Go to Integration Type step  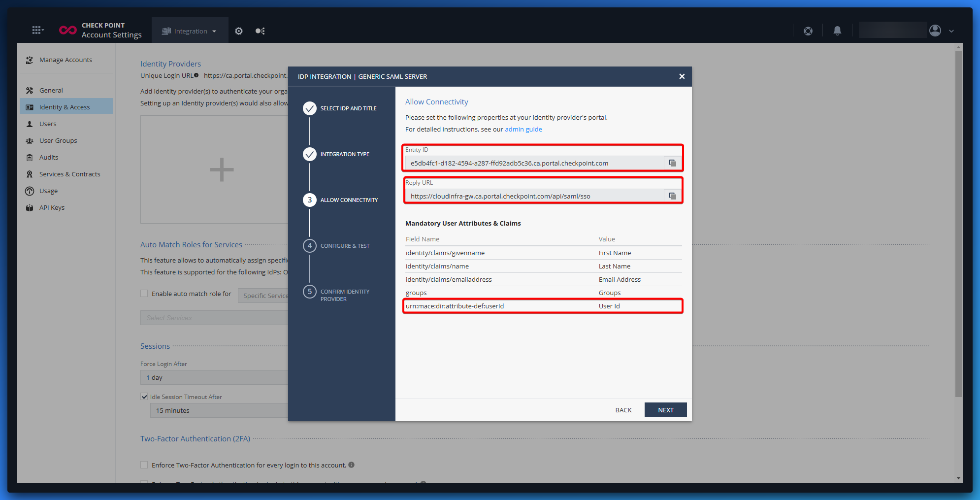click(x=336, y=154)
